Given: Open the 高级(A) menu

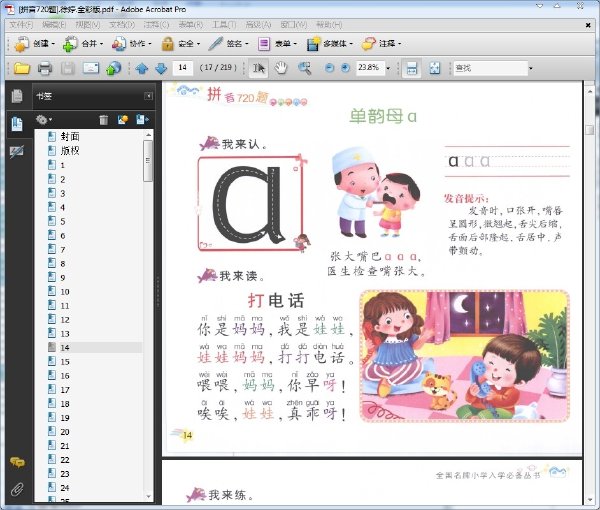Looking at the screenshot, I should [258, 25].
